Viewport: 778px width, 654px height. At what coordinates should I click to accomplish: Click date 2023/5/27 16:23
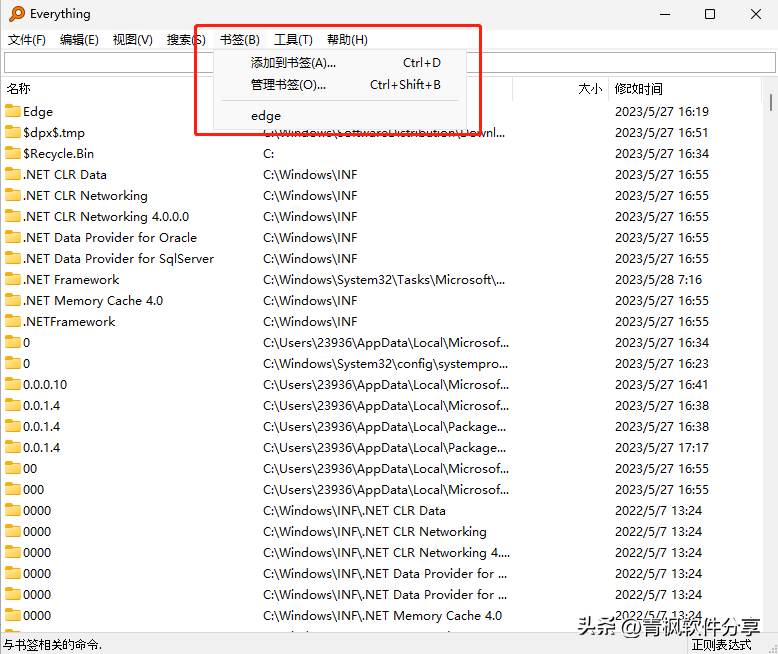[x=662, y=364]
